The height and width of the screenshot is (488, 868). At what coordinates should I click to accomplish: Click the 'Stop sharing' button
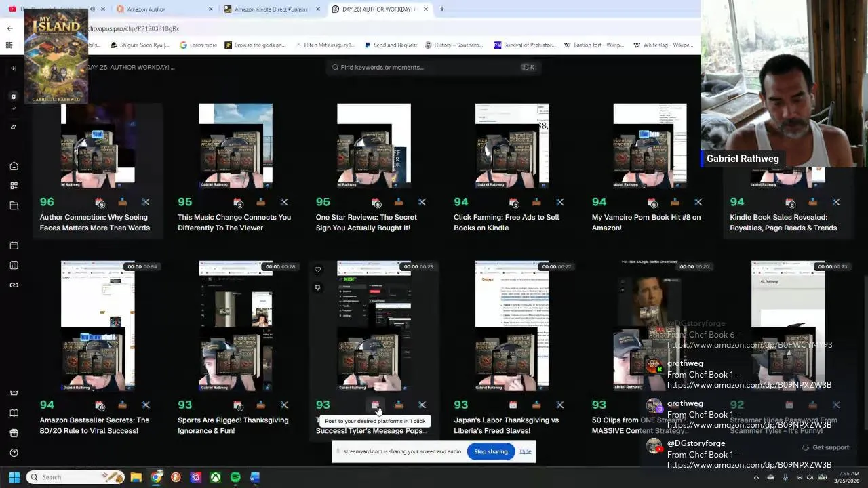491,451
